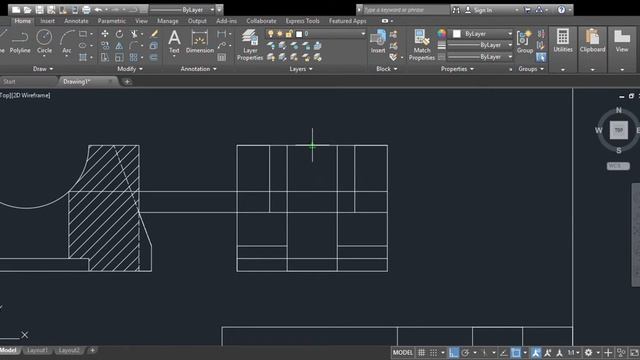This screenshot has height=360, width=640.
Task: Click the Table annotation icon
Action: click(222, 58)
